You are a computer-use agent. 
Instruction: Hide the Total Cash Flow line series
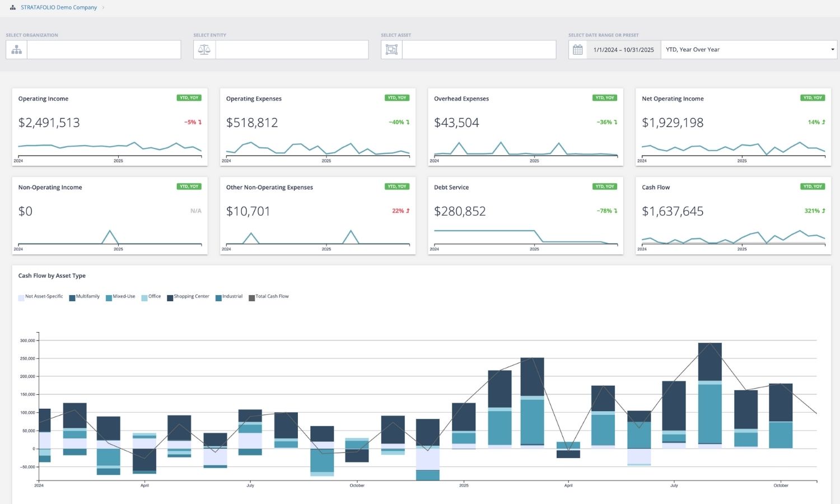(272, 297)
